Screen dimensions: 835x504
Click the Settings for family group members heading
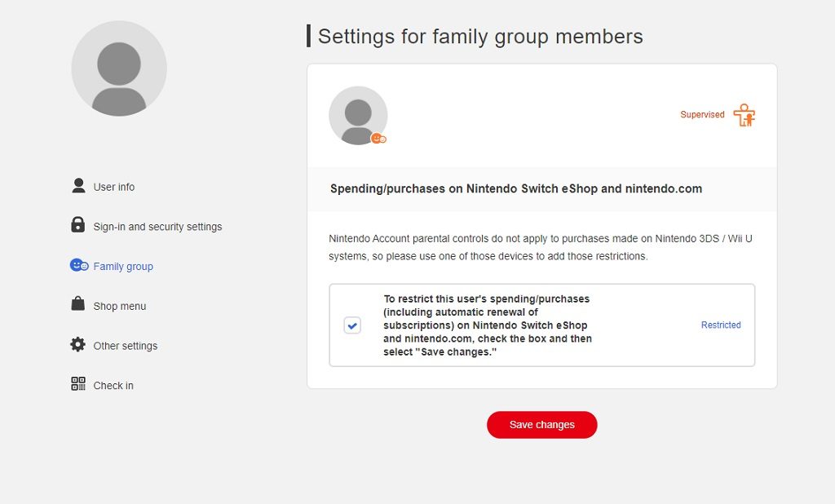tap(480, 36)
